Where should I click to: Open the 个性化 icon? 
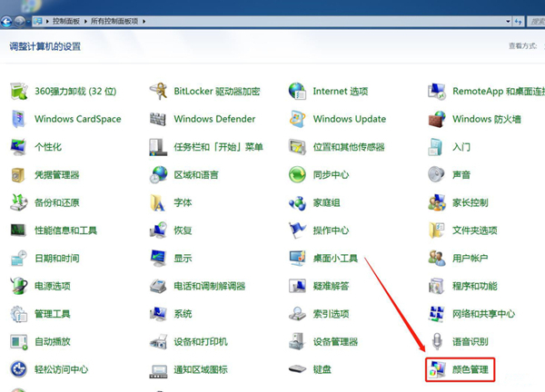point(19,147)
